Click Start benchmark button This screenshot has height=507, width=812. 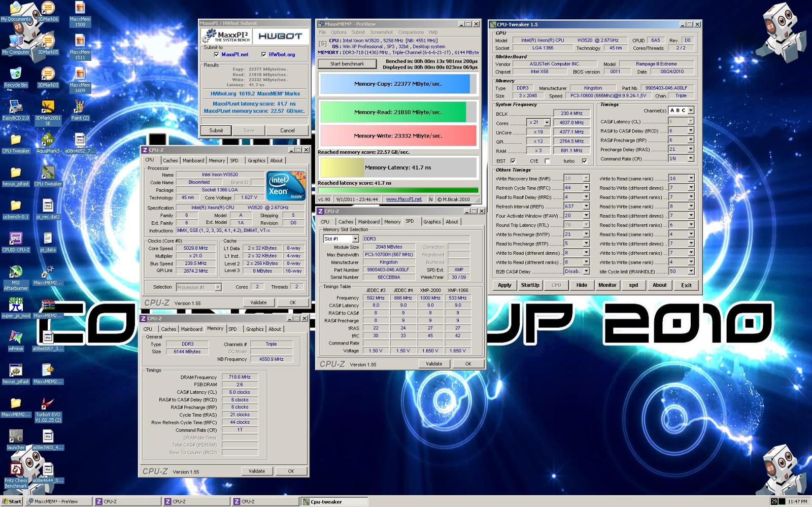click(x=347, y=64)
